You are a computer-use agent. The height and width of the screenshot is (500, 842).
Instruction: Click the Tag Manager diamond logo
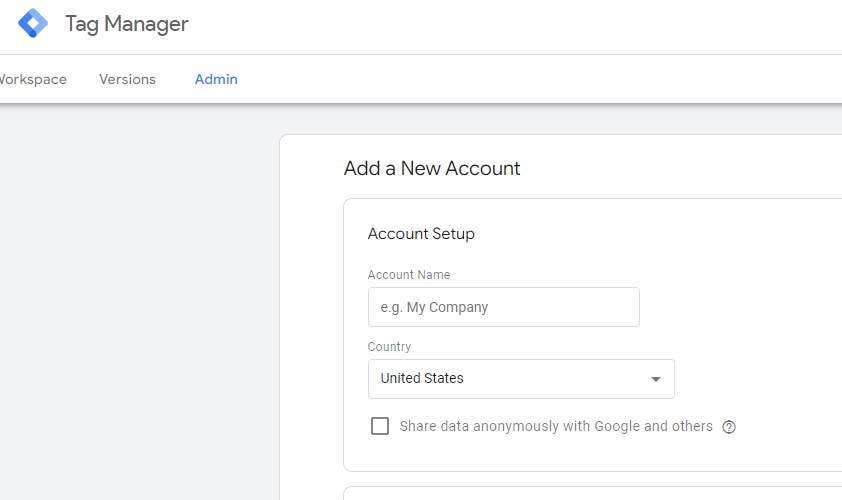coord(33,23)
